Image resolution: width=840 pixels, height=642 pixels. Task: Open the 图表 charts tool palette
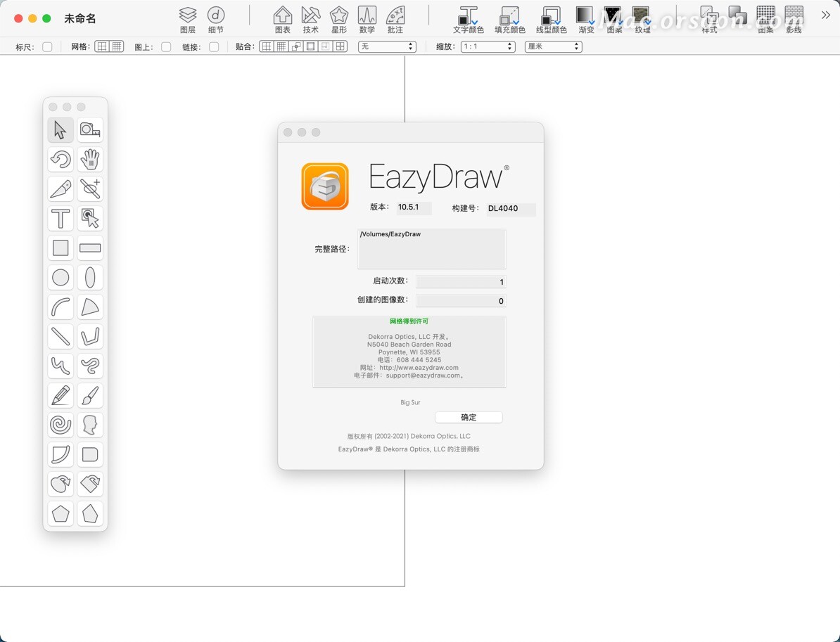pyautogui.click(x=282, y=20)
